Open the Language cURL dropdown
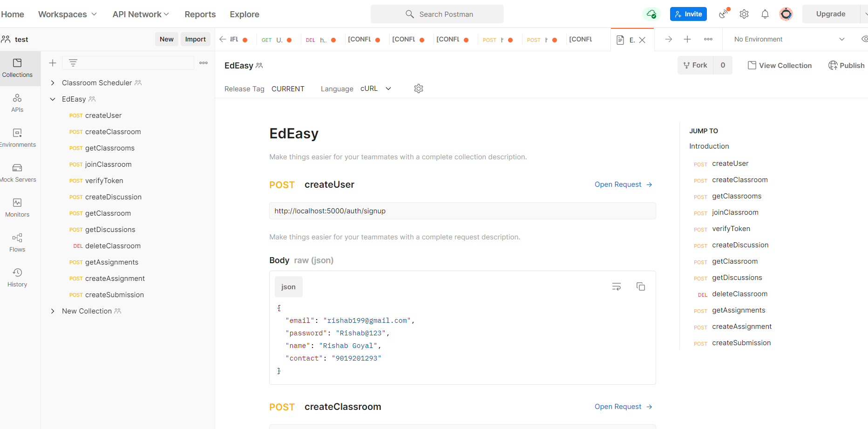 [x=376, y=89]
